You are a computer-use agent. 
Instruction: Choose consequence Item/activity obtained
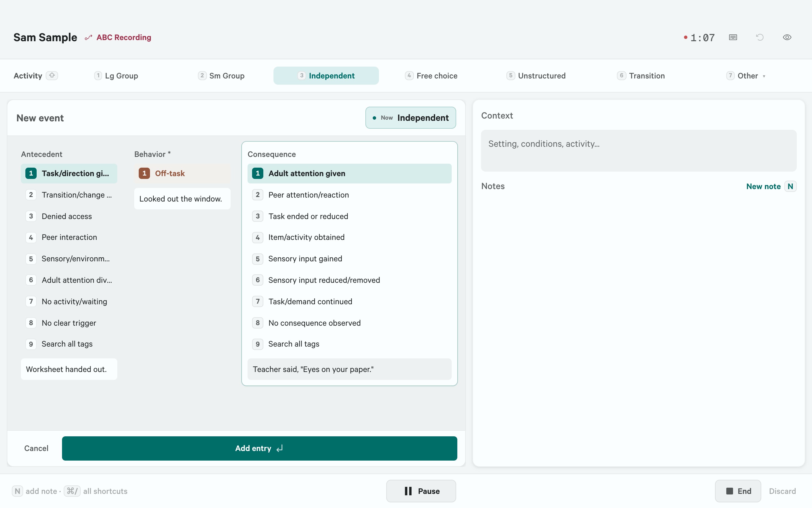(x=349, y=237)
